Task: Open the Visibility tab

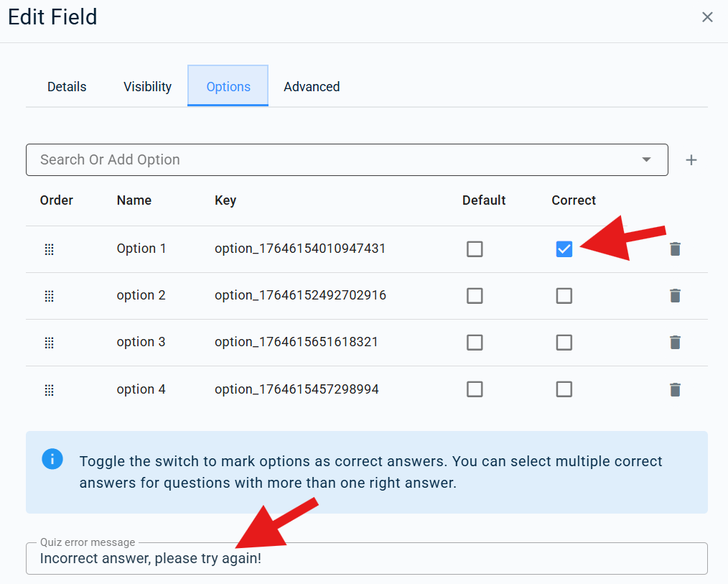Action: tap(147, 87)
